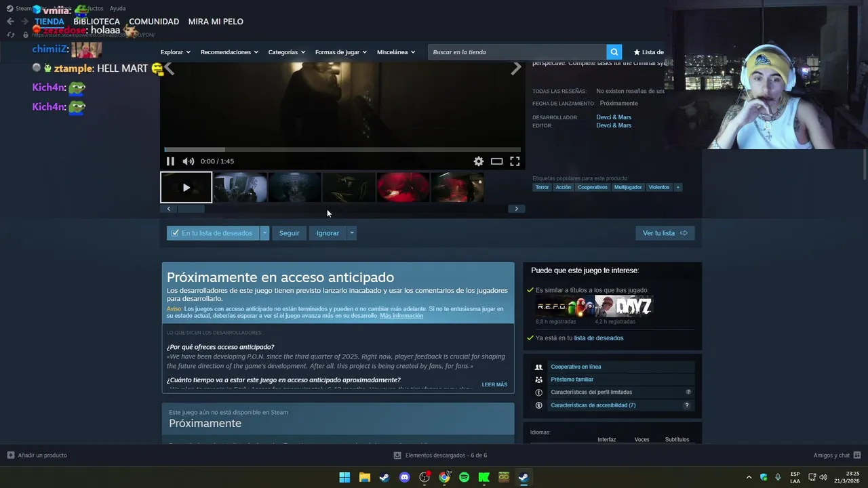Viewport: 868px width, 488px height.
Task: Click the Cooperativo en línea players icon
Action: coord(539,367)
